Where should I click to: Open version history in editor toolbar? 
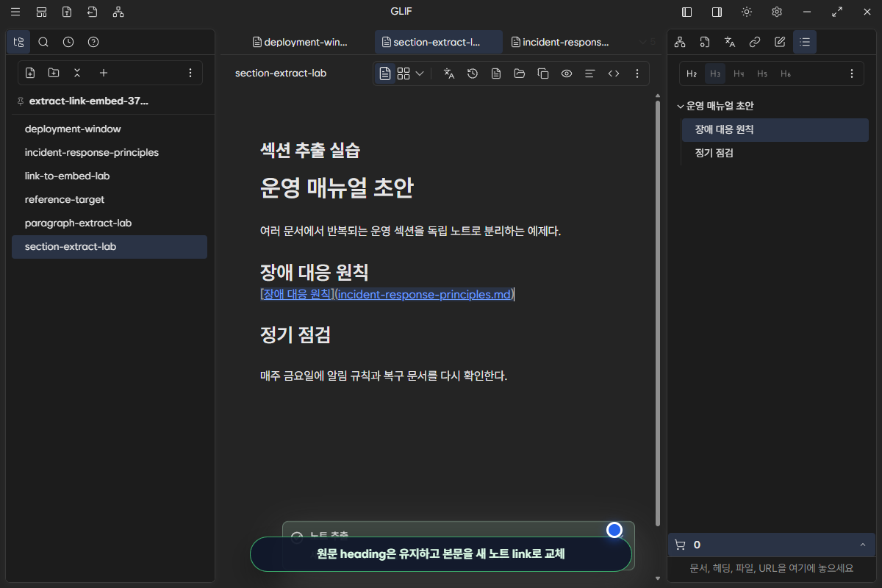(473, 73)
